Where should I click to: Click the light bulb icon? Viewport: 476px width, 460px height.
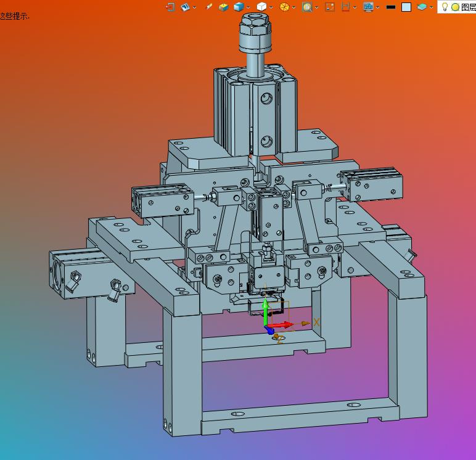click(x=445, y=7)
